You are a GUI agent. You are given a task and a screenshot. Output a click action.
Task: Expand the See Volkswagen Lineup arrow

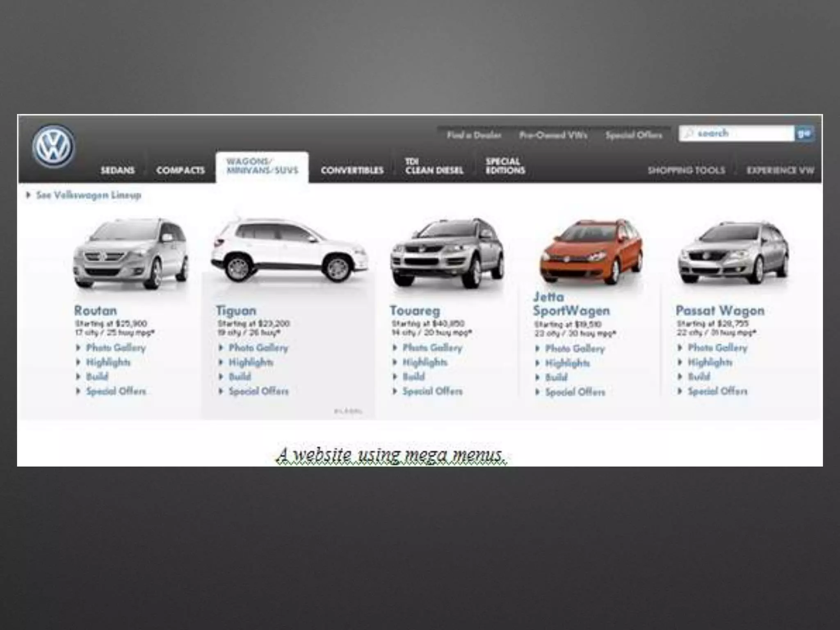pyautogui.click(x=28, y=195)
